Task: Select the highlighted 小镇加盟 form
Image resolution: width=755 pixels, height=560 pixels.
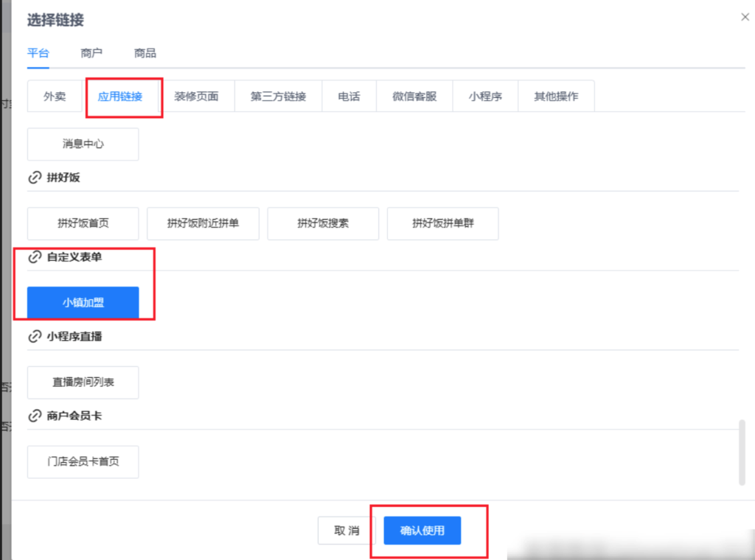Action: pos(83,302)
